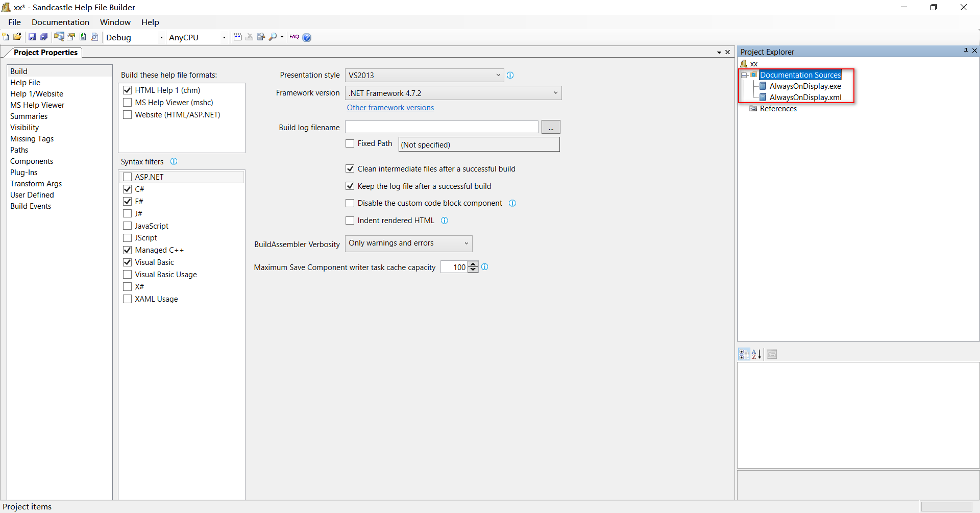Increase the cache capacity with the up arrow
980x513 pixels.
tap(473, 264)
